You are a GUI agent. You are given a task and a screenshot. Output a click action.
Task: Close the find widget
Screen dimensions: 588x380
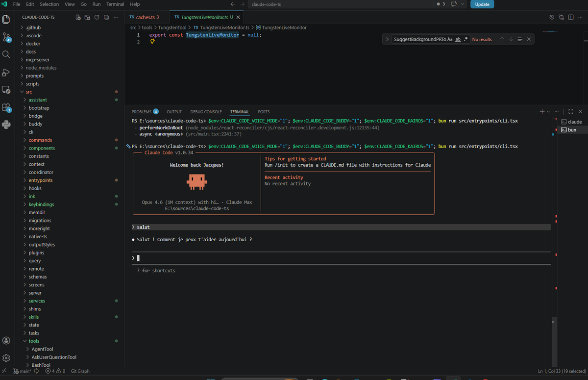click(529, 39)
